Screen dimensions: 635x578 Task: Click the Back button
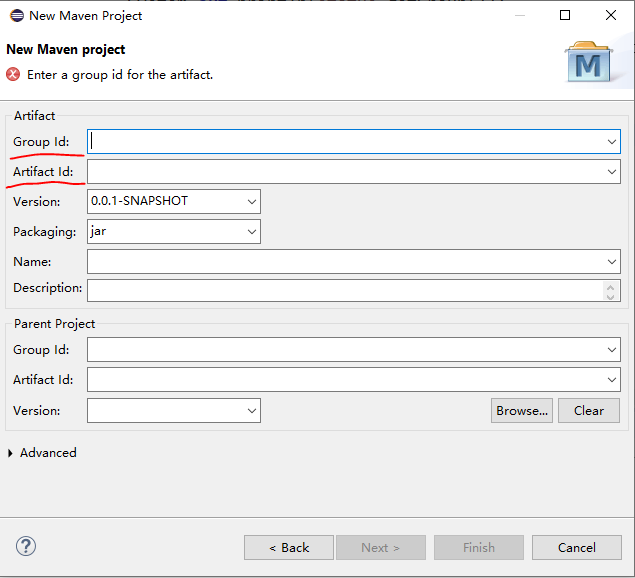289,548
